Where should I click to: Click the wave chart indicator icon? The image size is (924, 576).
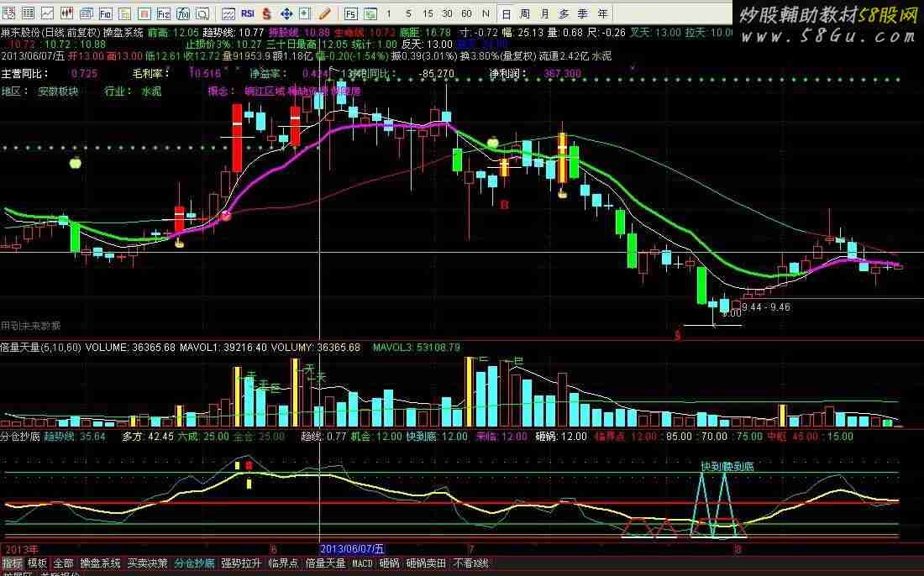228,13
